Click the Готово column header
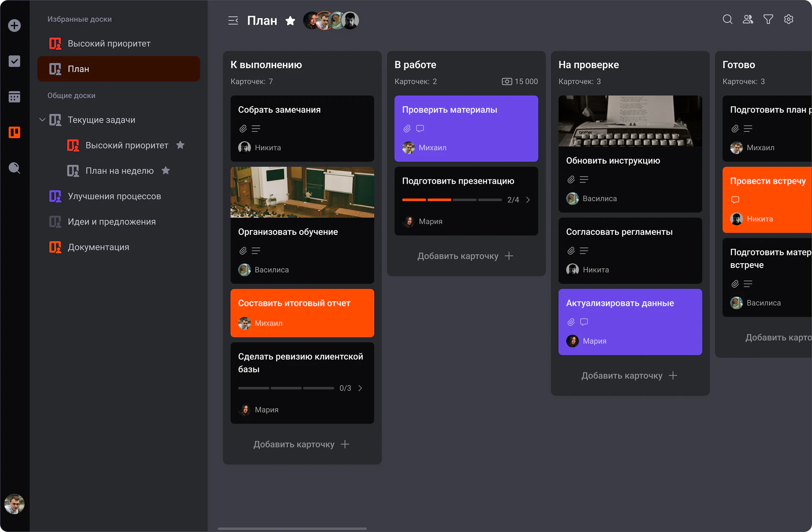 coord(739,65)
